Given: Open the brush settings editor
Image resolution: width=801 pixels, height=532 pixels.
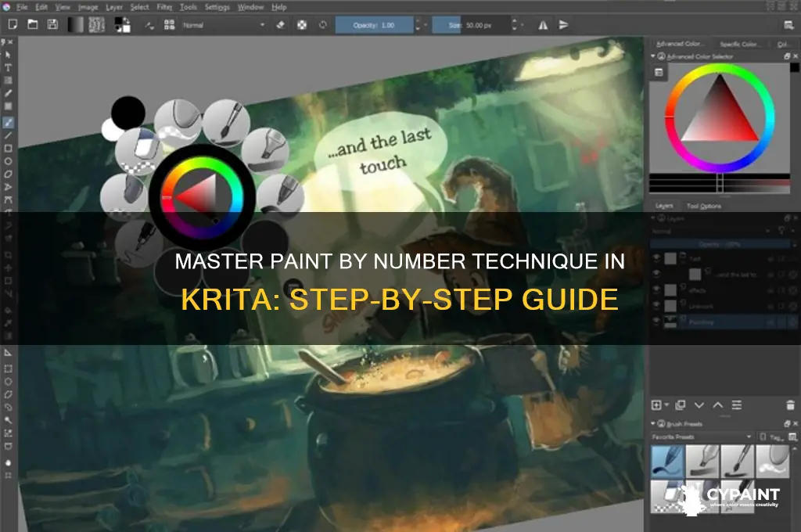Looking at the screenshot, I should pyautogui.click(x=149, y=25).
